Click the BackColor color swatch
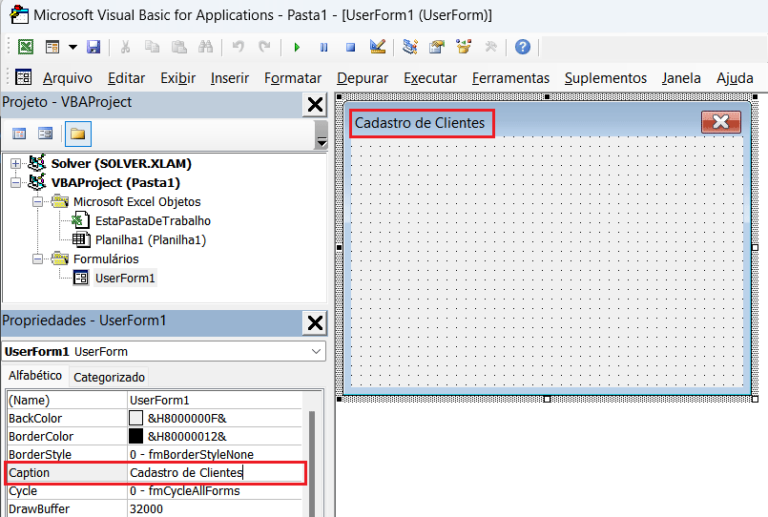The image size is (768, 517). pos(136,418)
